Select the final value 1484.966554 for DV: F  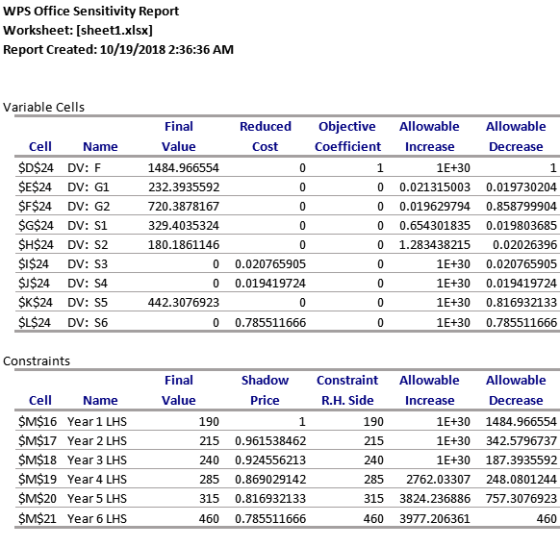click(184, 168)
